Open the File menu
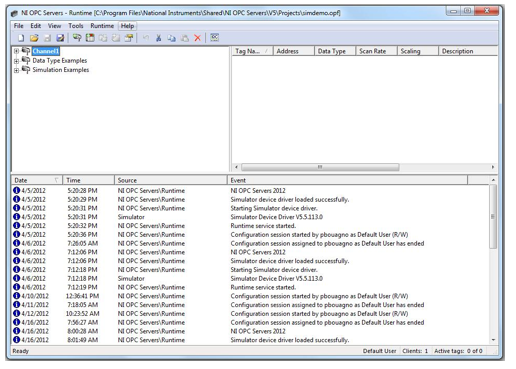516x369 pixels. point(18,26)
